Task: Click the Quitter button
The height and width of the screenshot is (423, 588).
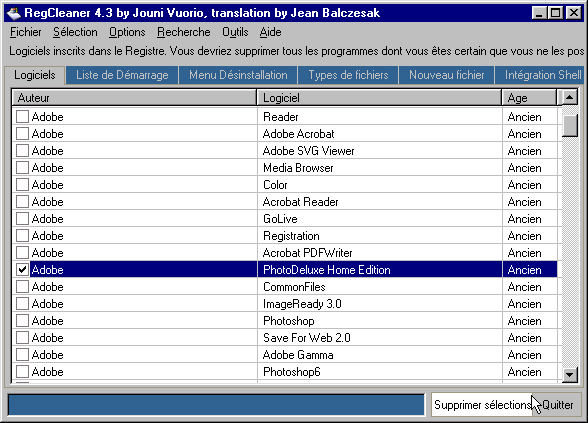Action: (558, 405)
